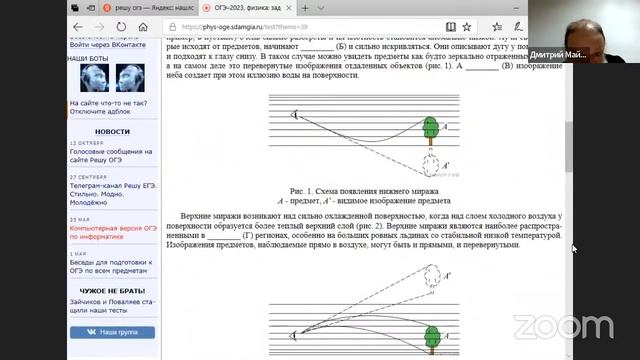Click the add notes pen icon
This screenshot has height=360, width=640.
click(x=518, y=27)
